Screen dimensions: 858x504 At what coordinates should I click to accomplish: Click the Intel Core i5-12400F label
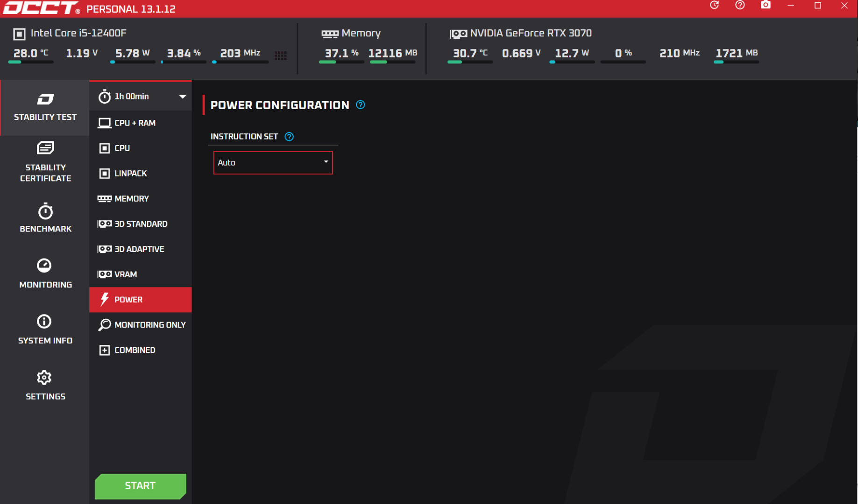tap(78, 33)
